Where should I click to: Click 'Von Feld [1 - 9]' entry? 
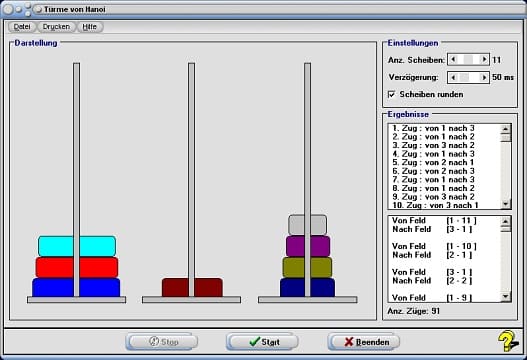click(x=432, y=298)
